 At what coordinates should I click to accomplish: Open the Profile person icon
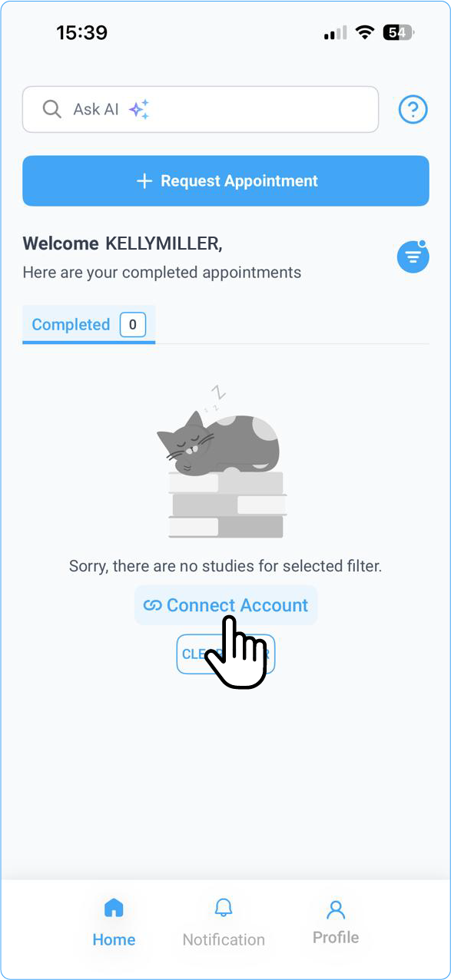[x=335, y=909]
